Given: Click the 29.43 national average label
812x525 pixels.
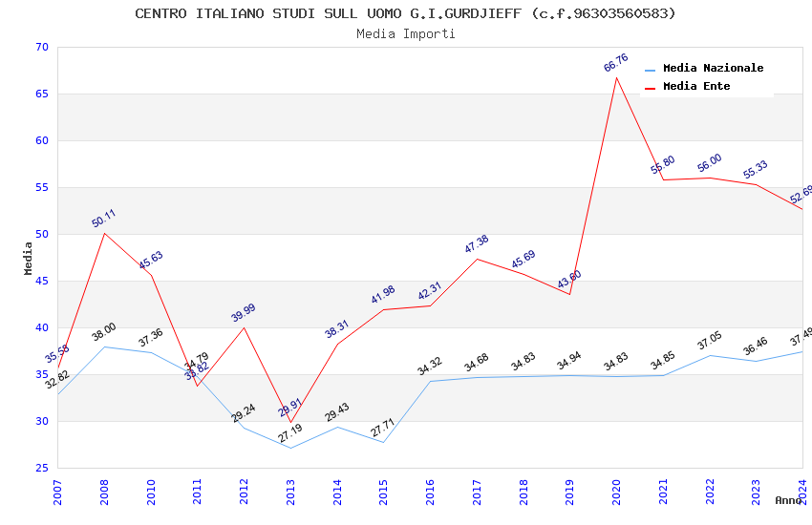Looking at the screenshot, I should pyautogui.click(x=336, y=412).
